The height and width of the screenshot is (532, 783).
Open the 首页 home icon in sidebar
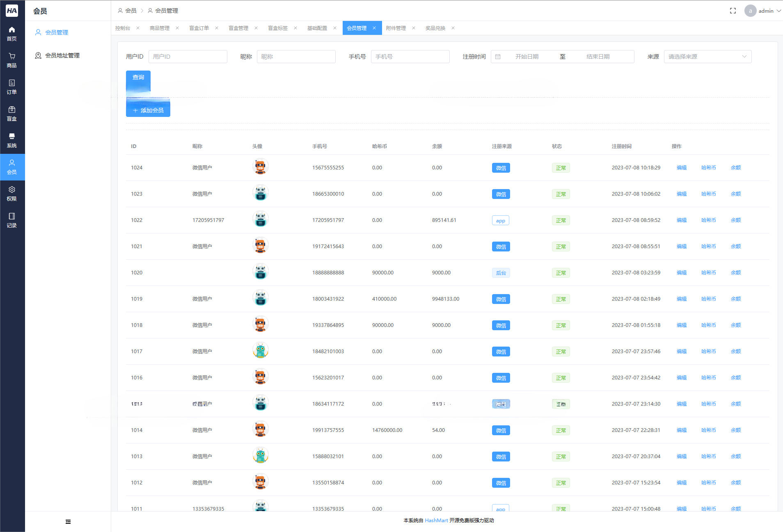(x=12, y=34)
